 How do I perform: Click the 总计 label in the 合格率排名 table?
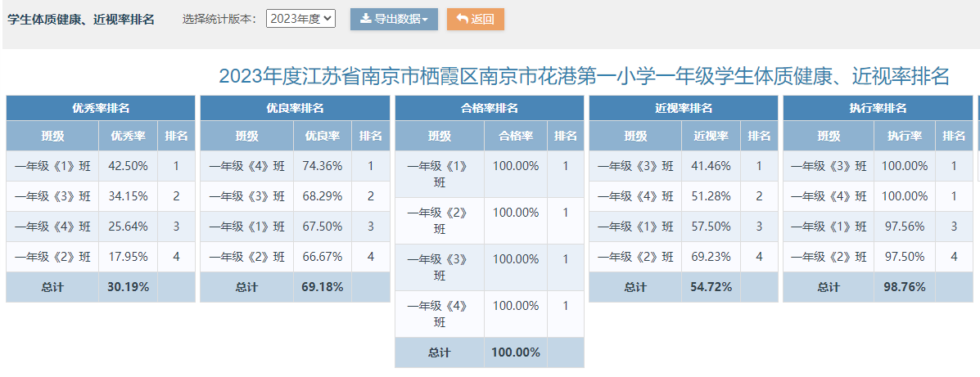440,352
